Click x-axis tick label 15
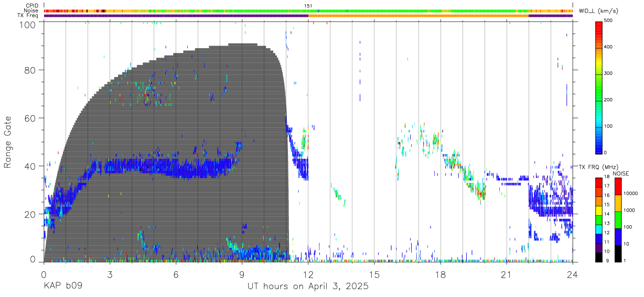 [x=374, y=274]
